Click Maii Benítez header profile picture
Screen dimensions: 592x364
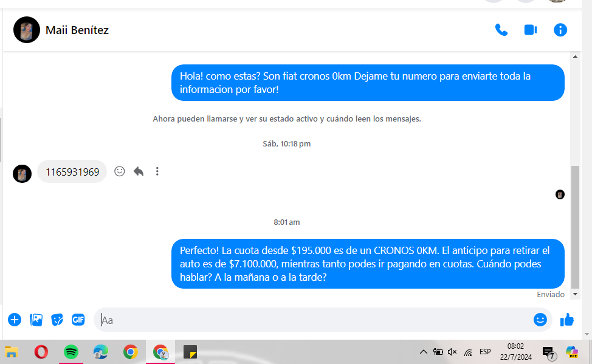(x=27, y=30)
